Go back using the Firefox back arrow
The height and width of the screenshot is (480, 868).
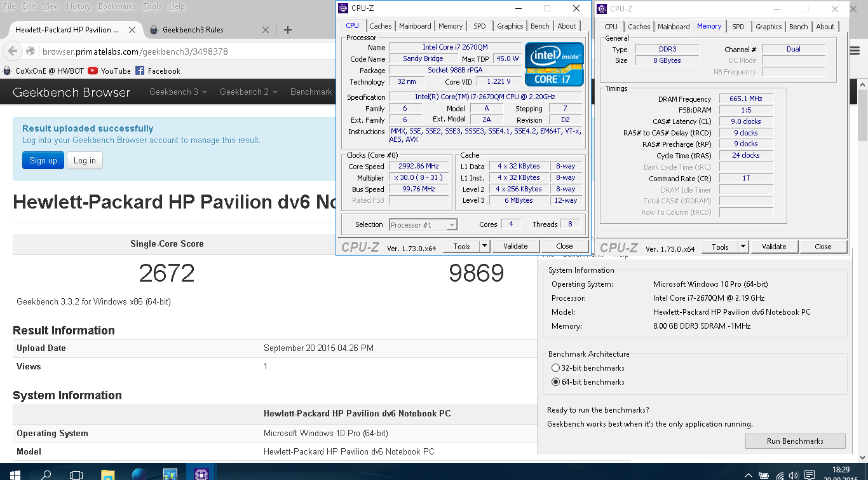pos(12,51)
